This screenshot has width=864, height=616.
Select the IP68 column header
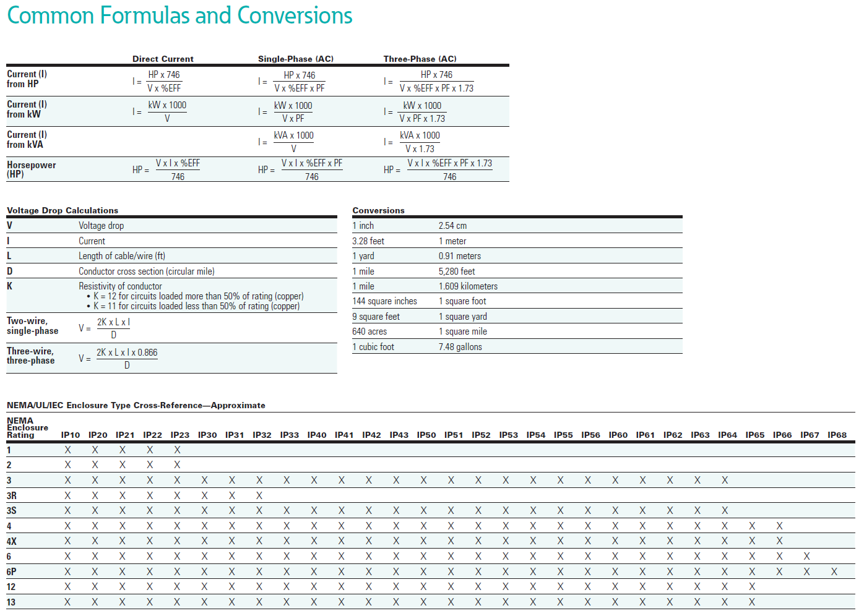click(837, 435)
